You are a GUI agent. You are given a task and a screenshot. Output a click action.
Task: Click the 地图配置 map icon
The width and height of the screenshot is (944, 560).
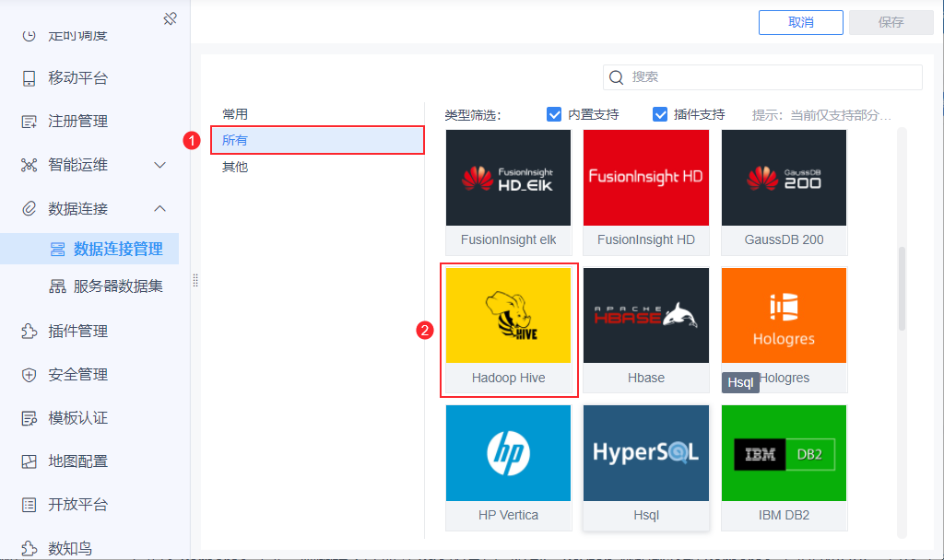[x=29, y=461]
